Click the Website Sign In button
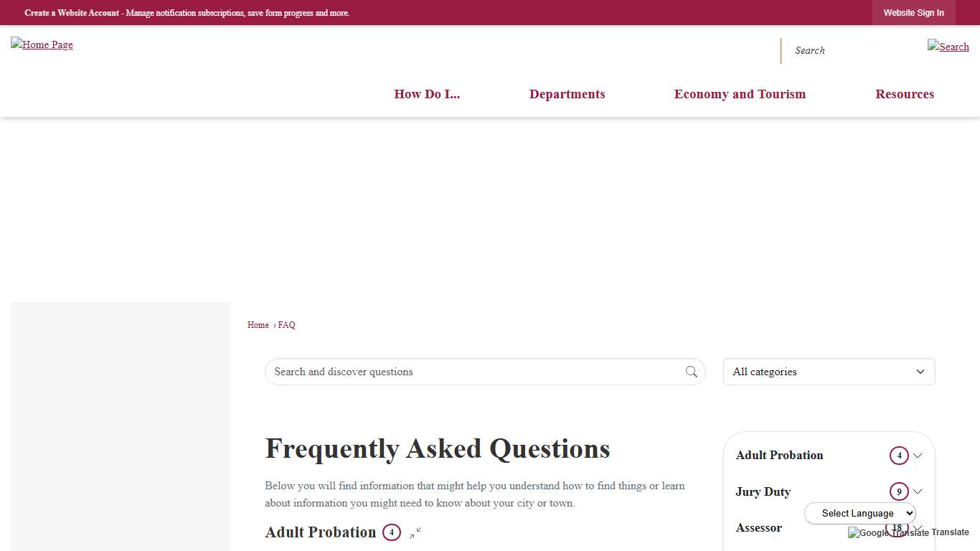980x551 pixels. 913,12
